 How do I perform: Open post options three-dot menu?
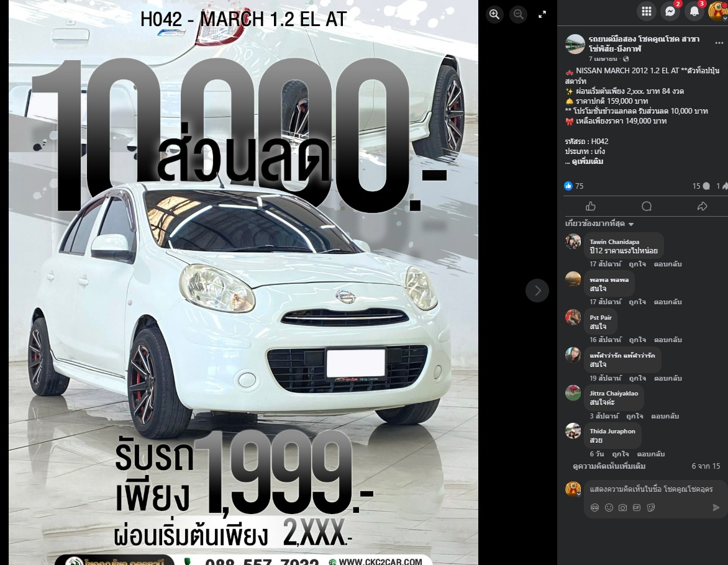coord(719,43)
